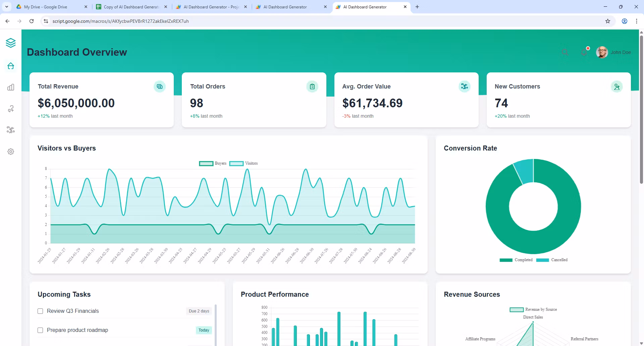This screenshot has height=346, width=644.
Task: Open the Home icon in sidebar
Action: tap(11, 66)
